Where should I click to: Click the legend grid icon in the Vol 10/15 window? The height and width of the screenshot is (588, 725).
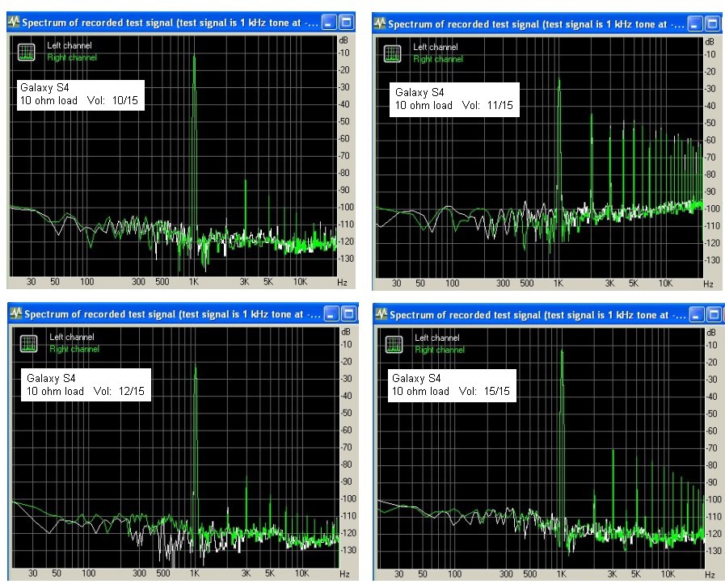(27, 52)
